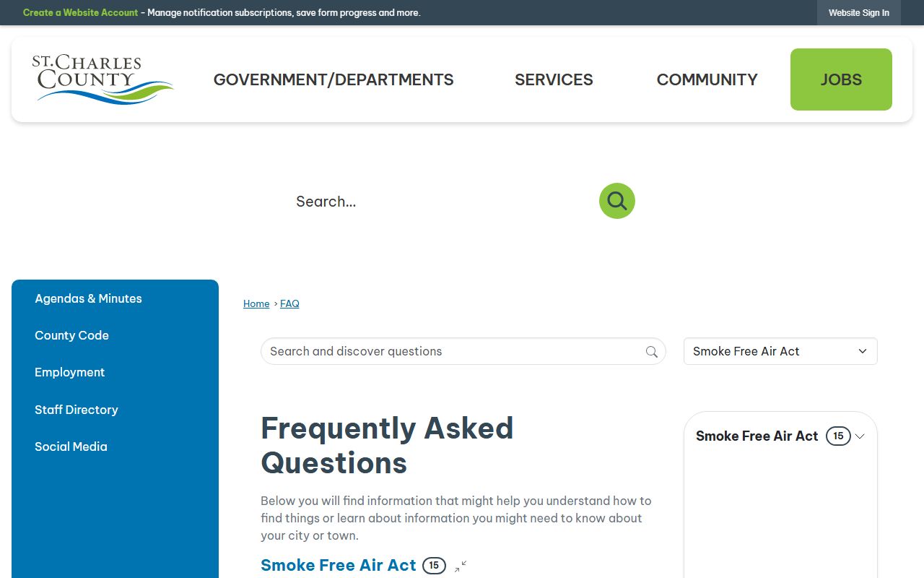Screen dimensions: 924x578
Task: Open Staff Directory sidebar link
Action: coord(76,410)
